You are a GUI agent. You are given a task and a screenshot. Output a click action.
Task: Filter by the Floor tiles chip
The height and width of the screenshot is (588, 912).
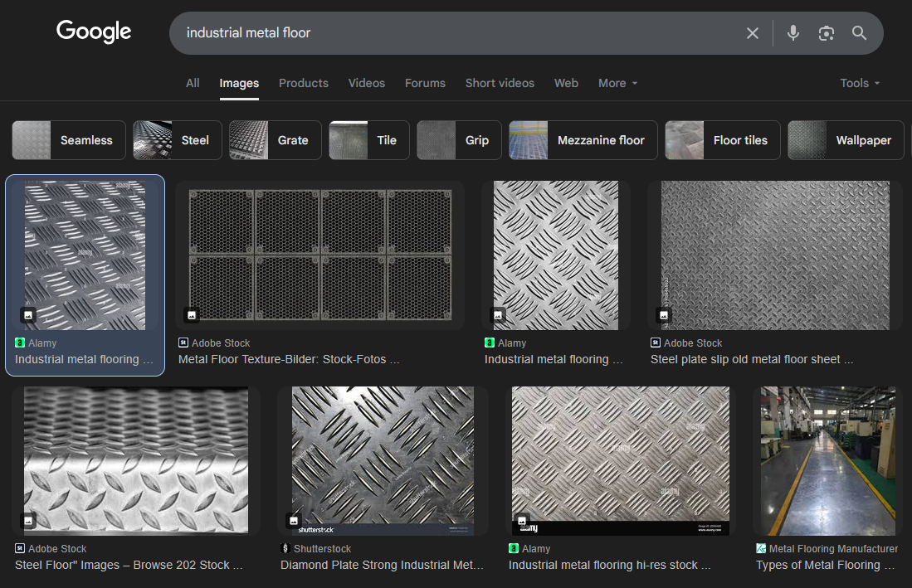coord(723,140)
